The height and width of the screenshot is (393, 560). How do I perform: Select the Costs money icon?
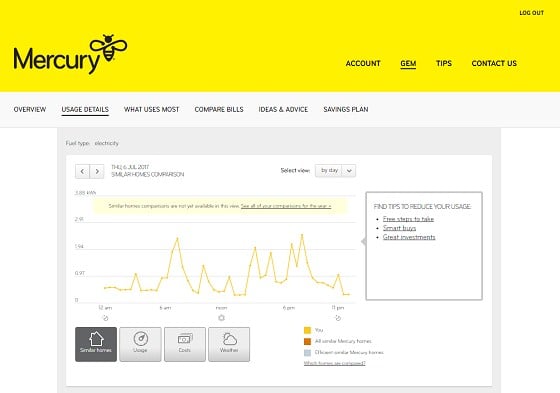[x=185, y=338]
